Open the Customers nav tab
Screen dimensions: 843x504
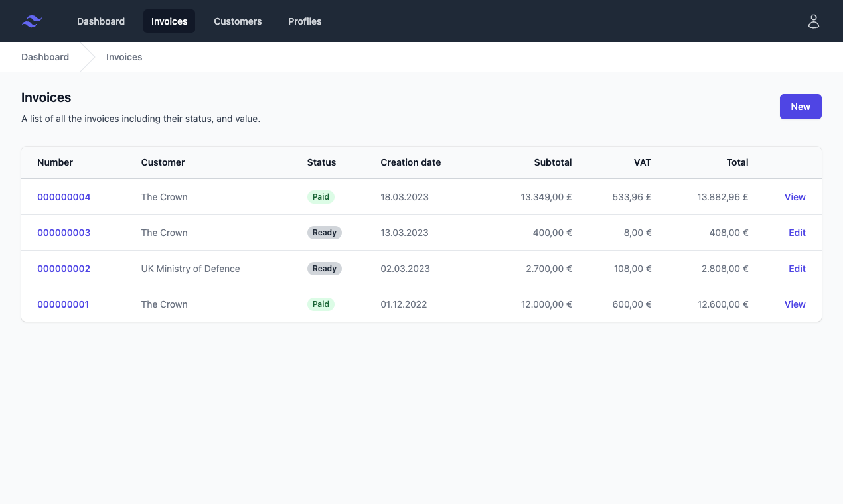238,21
